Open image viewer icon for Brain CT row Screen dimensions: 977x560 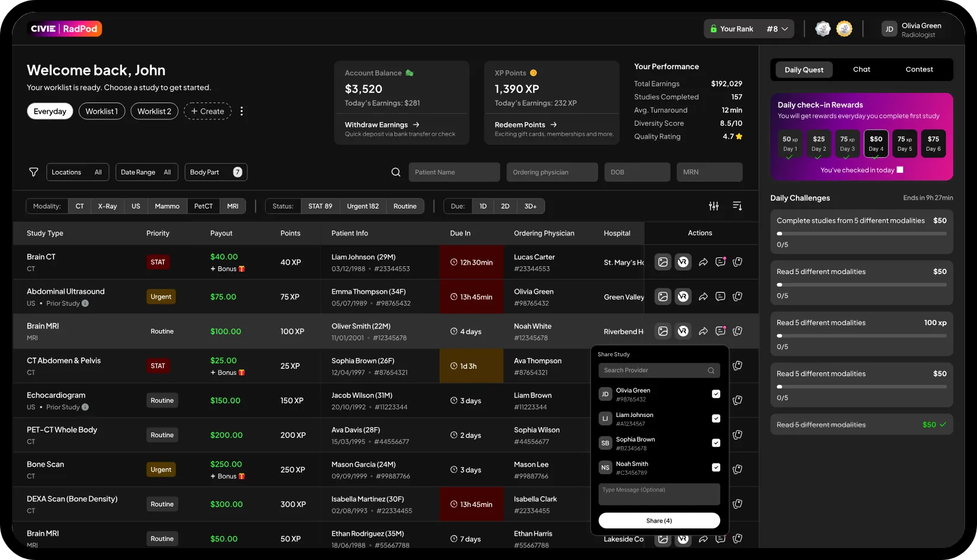click(x=662, y=262)
